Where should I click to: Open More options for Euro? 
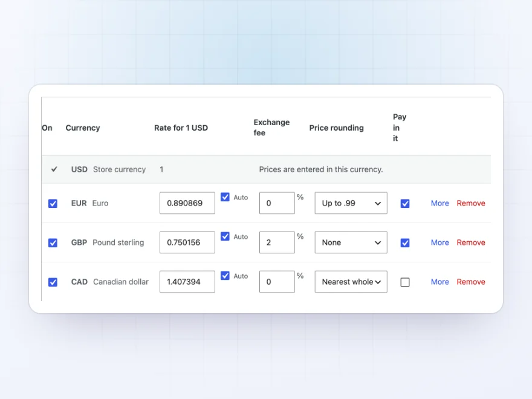pos(440,203)
